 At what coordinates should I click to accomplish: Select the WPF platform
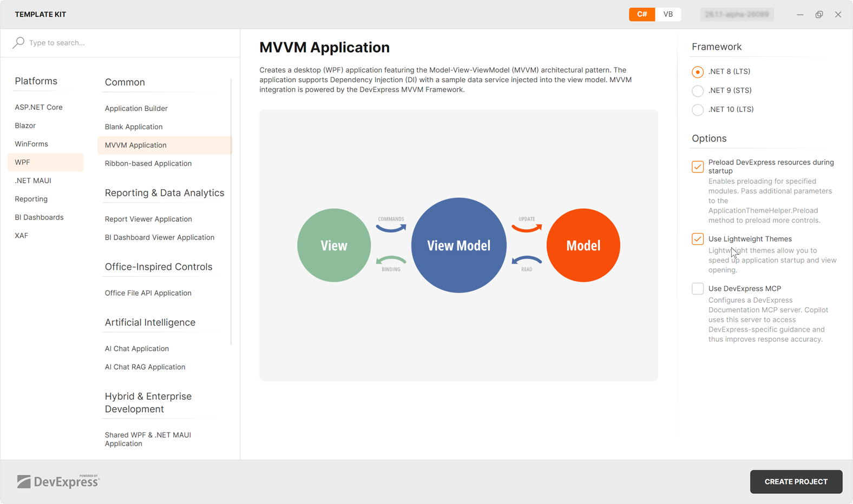[x=45, y=162]
